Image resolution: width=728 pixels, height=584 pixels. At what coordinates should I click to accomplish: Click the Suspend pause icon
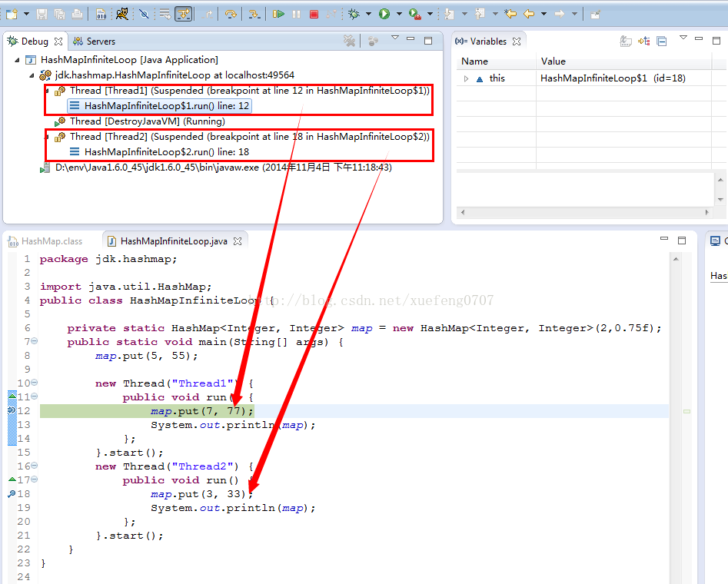[x=296, y=14]
